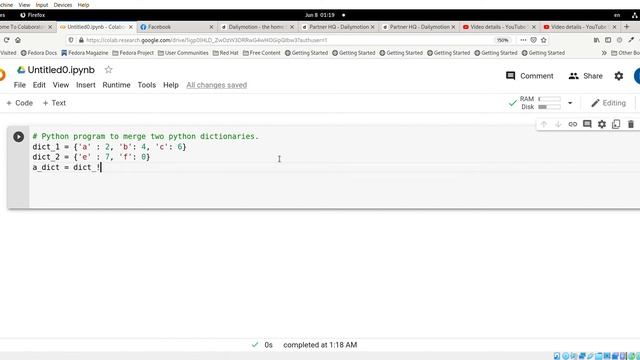Open the Tools menu
The height and width of the screenshot is (360, 640).
[x=147, y=85]
